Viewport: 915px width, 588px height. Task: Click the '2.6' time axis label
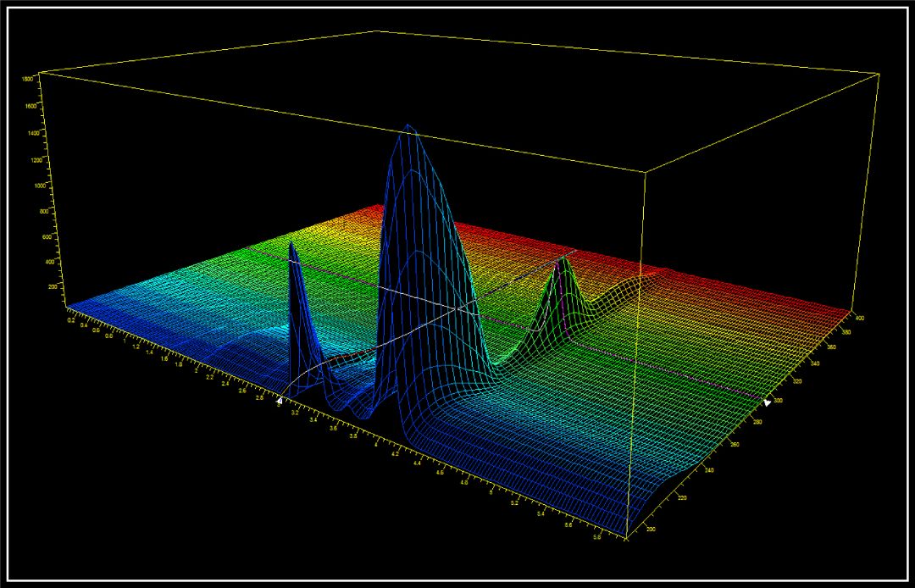[x=242, y=391]
